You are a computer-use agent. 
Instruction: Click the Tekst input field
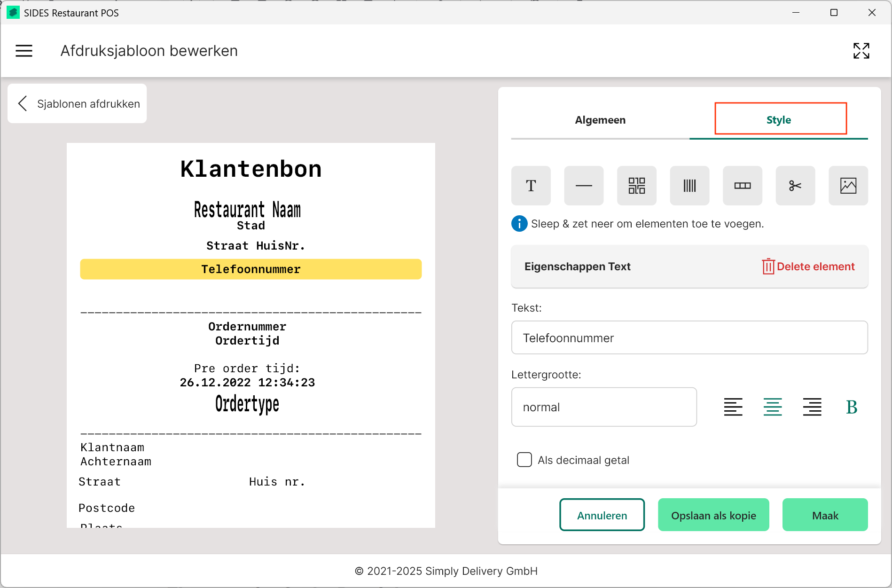click(689, 338)
